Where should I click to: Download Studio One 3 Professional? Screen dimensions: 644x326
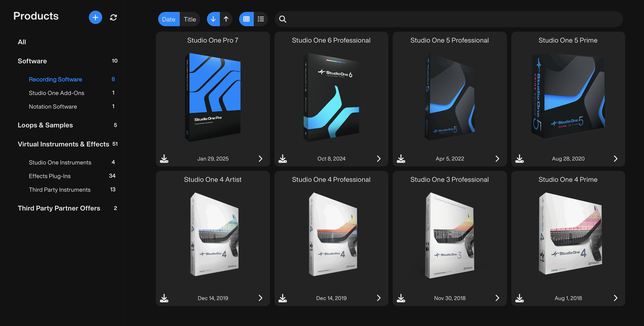(401, 298)
